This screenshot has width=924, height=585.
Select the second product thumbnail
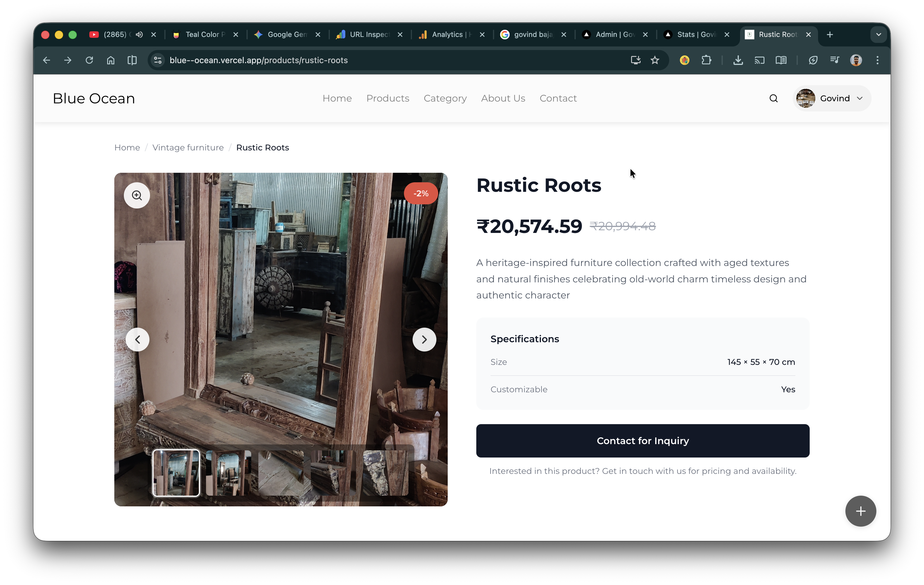coord(228,473)
